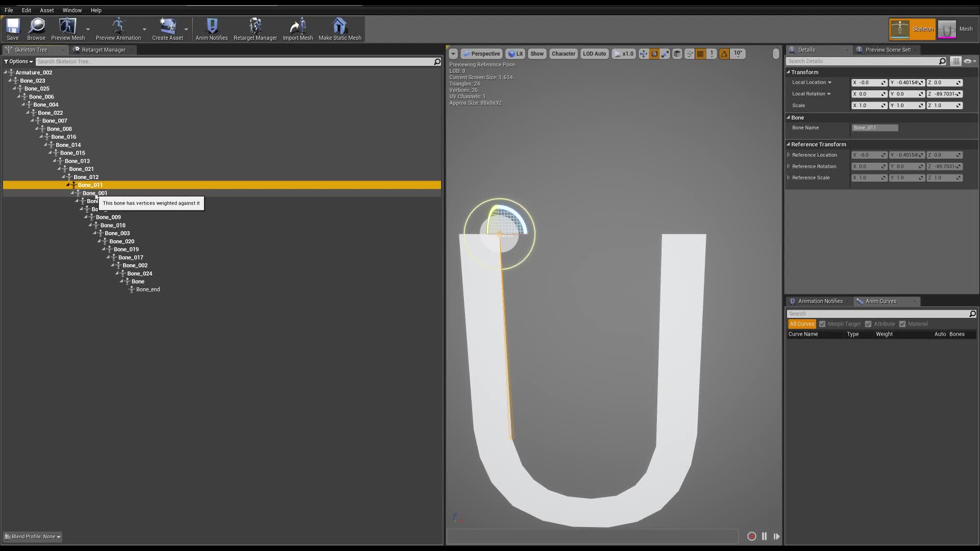Open the Help menu
This screenshot has height=551, width=980.
(x=96, y=10)
